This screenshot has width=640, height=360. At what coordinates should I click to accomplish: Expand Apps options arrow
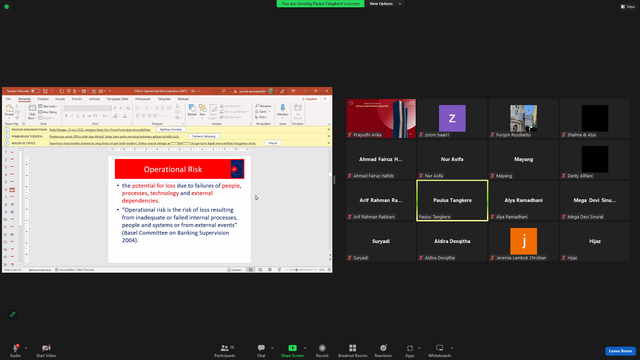point(419,348)
